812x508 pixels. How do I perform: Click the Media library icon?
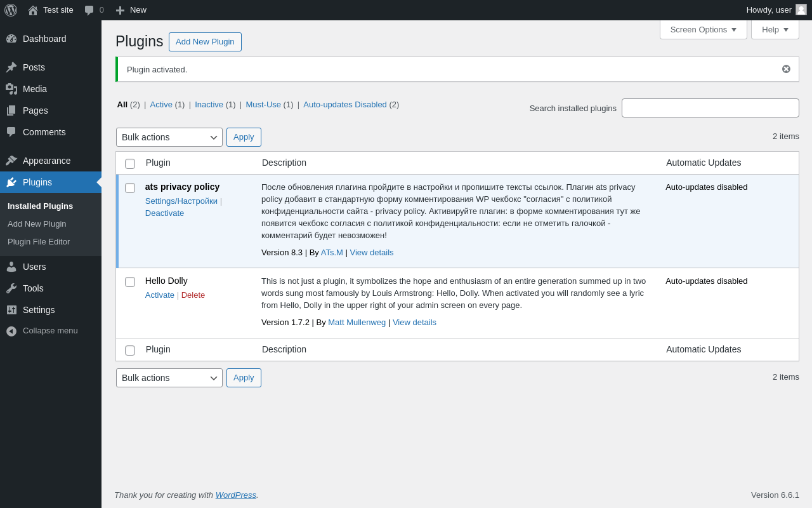click(11, 89)
